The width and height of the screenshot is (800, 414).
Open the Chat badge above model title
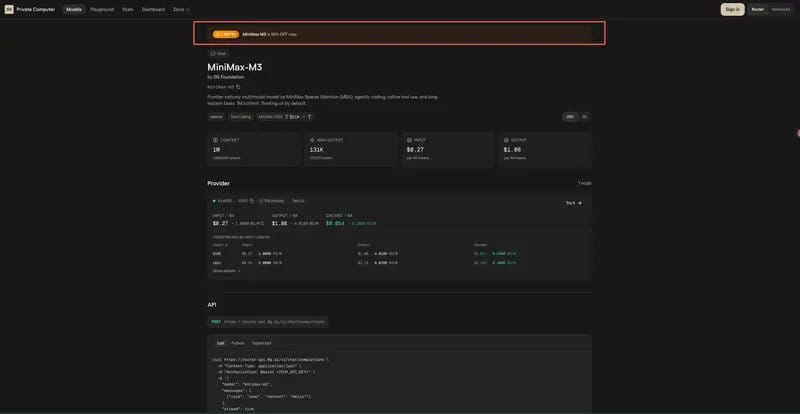coord(218,53)
